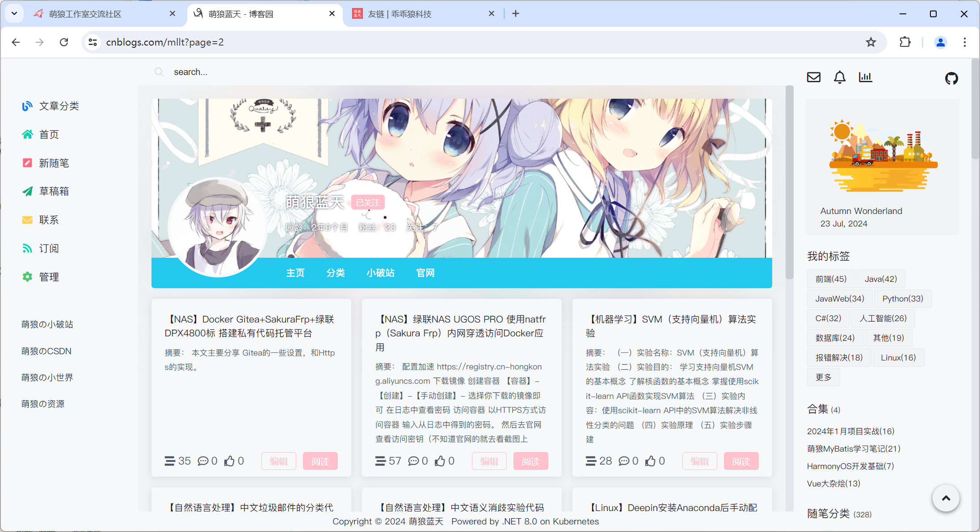This screenshot has width=980, height=532.
Task: Select the Java(42) tag
Action: point(880,278)
